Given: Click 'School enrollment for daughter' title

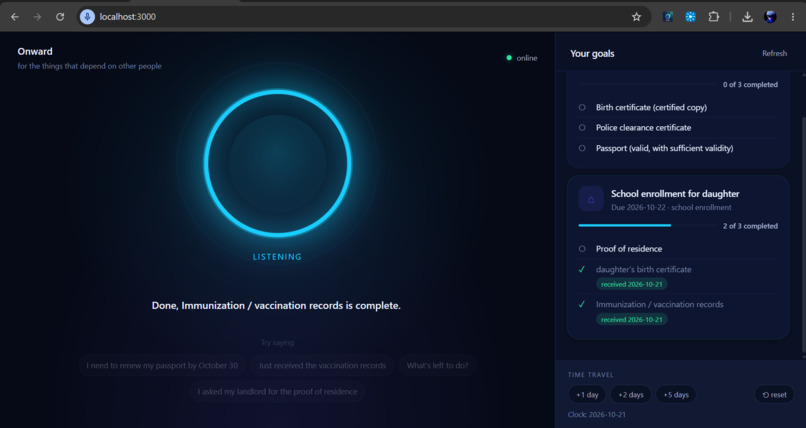Looking at the screenshot, I should pos(675,194).
